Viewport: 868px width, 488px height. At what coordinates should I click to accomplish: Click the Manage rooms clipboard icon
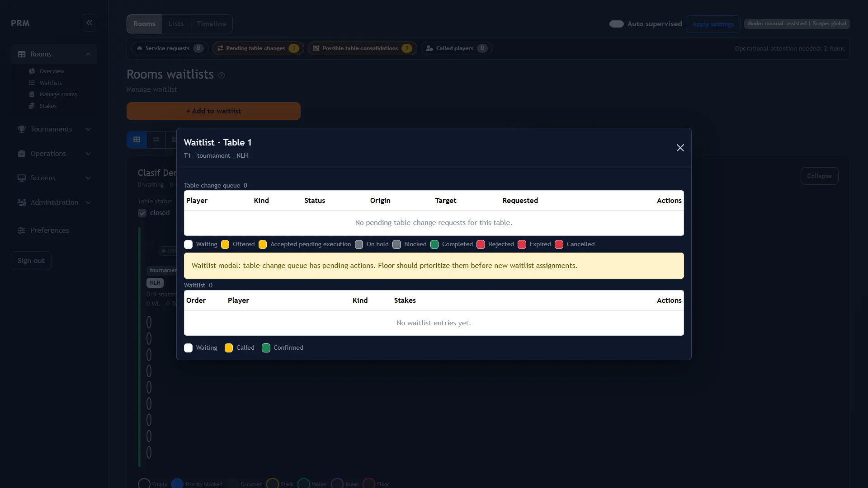point(32,94)
